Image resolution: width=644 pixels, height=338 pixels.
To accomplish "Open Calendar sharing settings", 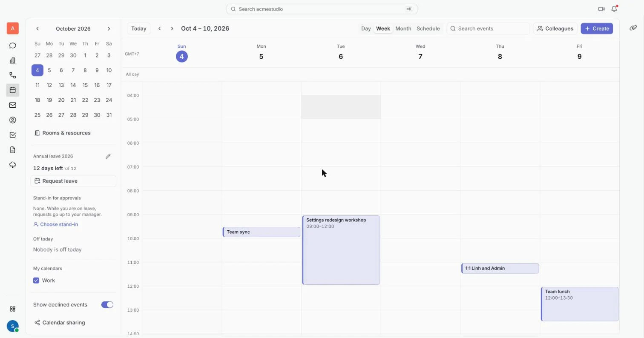I will point(60,323).
